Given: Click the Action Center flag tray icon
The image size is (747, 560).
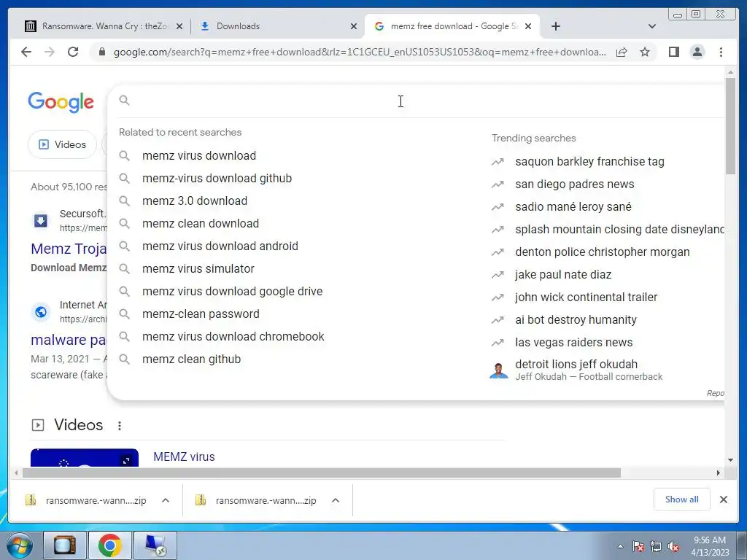Looking at the screenshot, I should 638,546.
